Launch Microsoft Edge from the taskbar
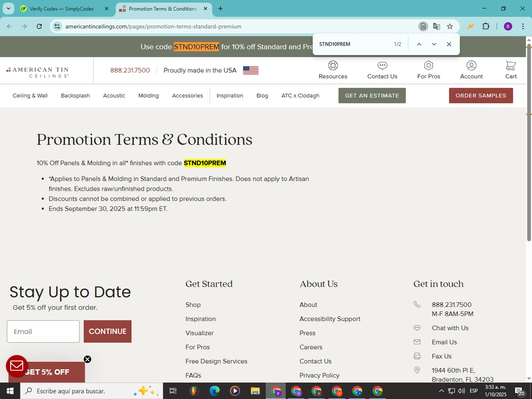The width and height of the screenshot is (532, 399). [x=214, y=391]
